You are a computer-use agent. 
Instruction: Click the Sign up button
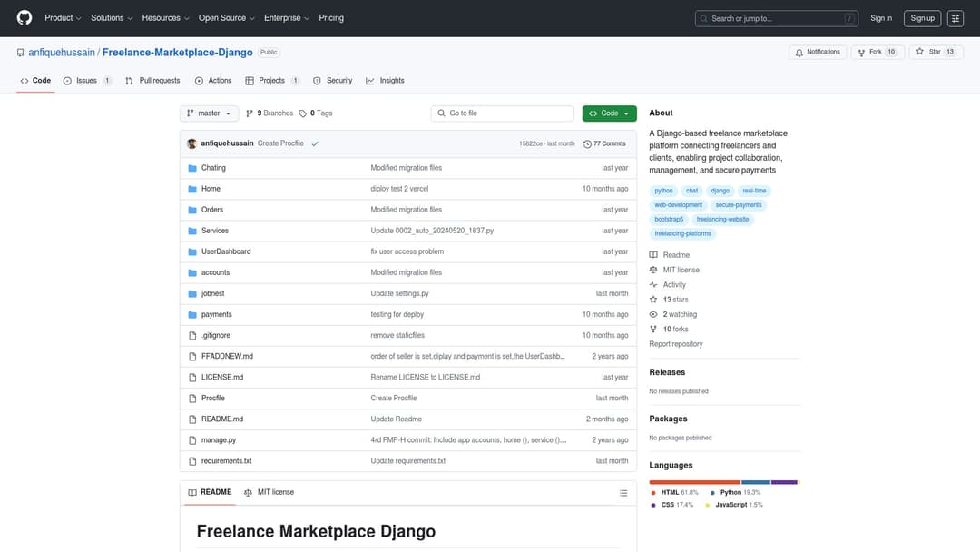tap(922, 18)
